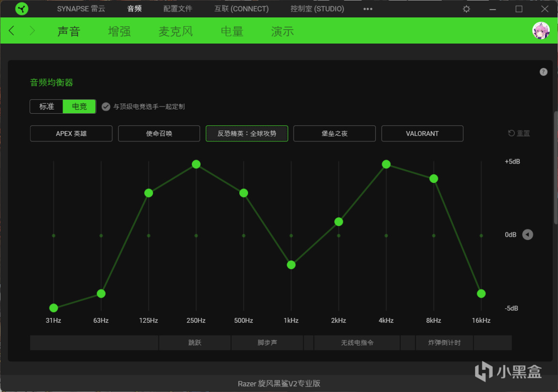The width and height of the screenshot is (558, 392).
Task: Click the 无线电指令 frequency range label
Action: (x=357, y=343)
